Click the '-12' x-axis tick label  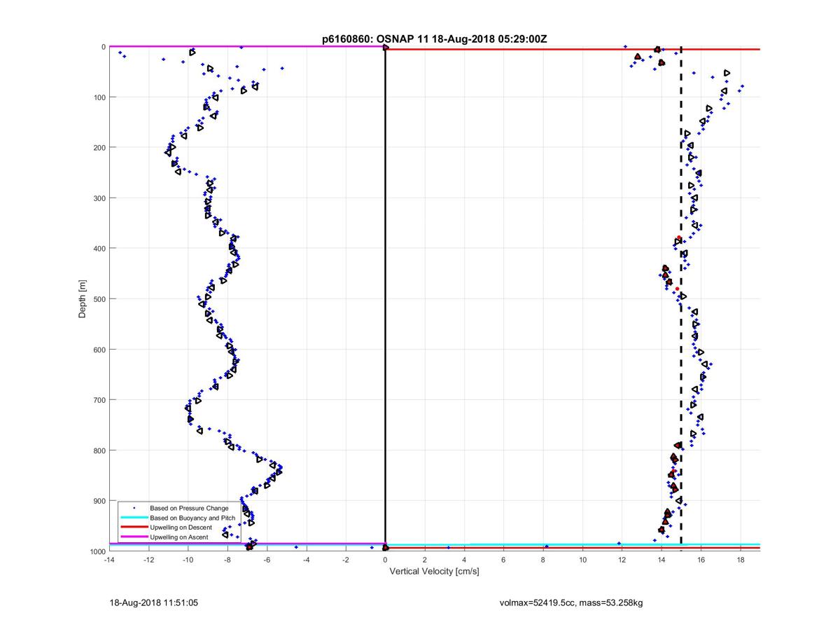tap(148, 560)
